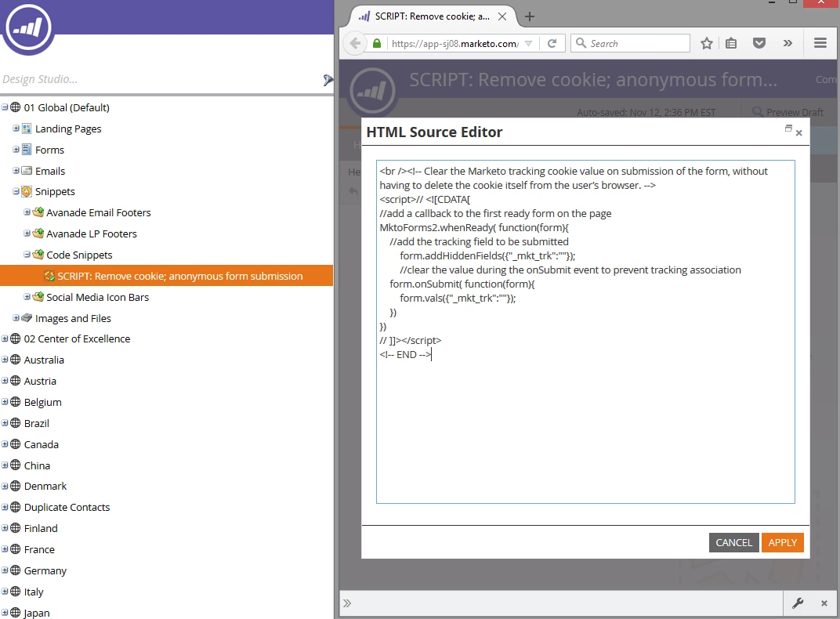Viewport: 840px width, 619px height.
Task: Expand the 02 Center of Excellence workspace
Action: click(x=5, y=338)
